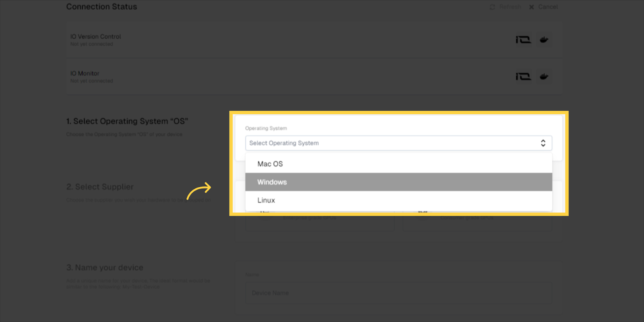Image resolution: width=644 pixels, height=322 pixels.
Task: Click the IO logo icon in IO Version Control row
Action: coord(523,40)
